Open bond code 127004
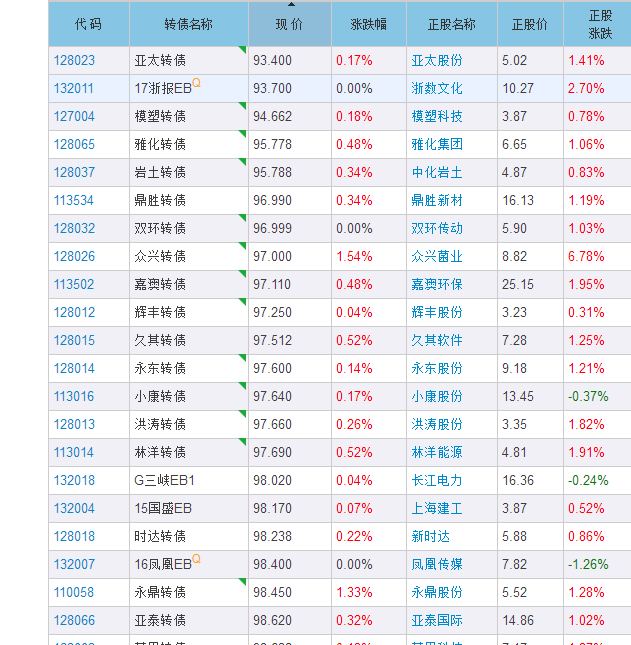The width and height of the screenshot is (631, 645). 74,116
